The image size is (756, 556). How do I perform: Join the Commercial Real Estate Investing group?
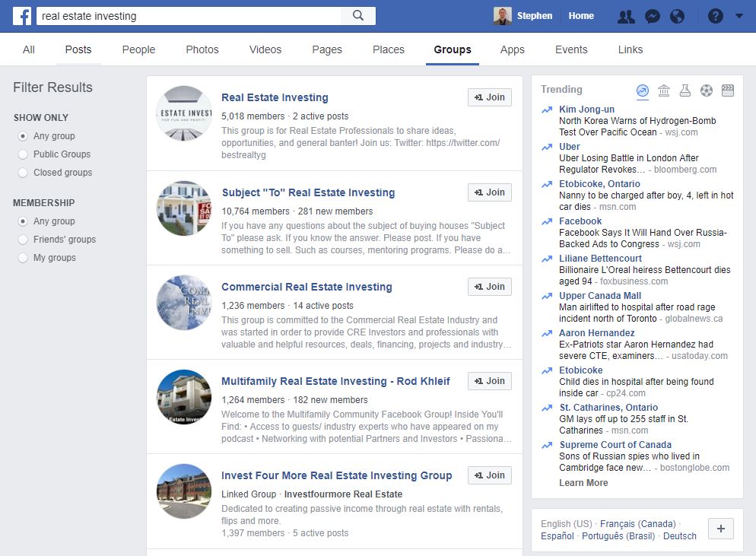pyautogui.click(x=489, y=287)
